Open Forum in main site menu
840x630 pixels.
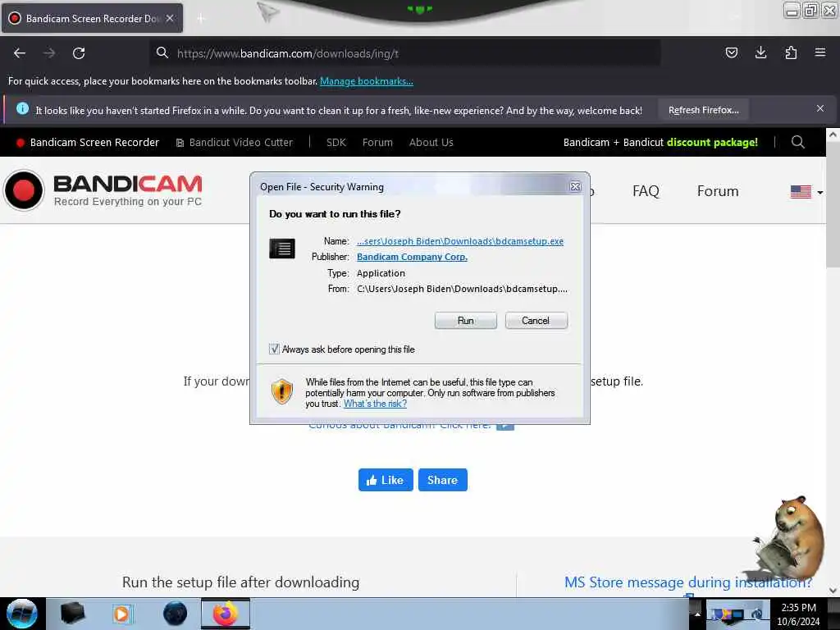pos(718,191)
